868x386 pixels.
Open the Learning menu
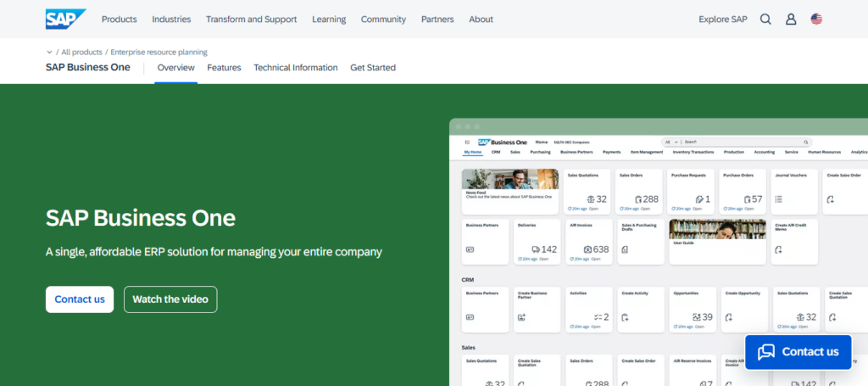(x=329, y=20)
